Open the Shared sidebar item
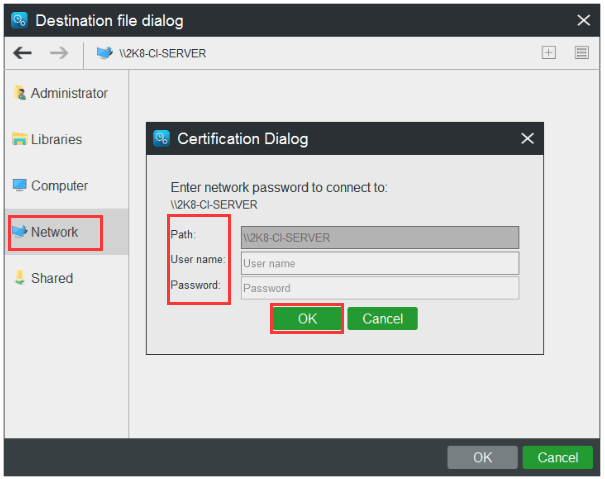Viewport: 605px width, 479px height. click(x=50, y=278)
